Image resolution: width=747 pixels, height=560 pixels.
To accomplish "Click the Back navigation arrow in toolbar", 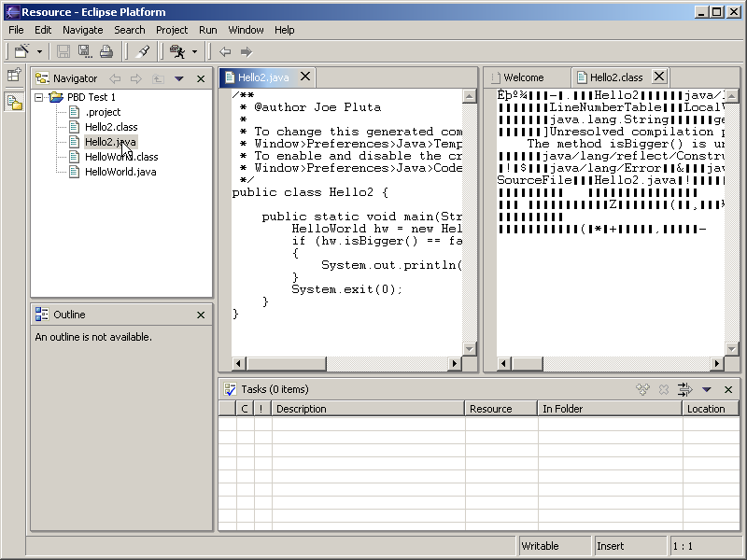I will tap(225, 52).
